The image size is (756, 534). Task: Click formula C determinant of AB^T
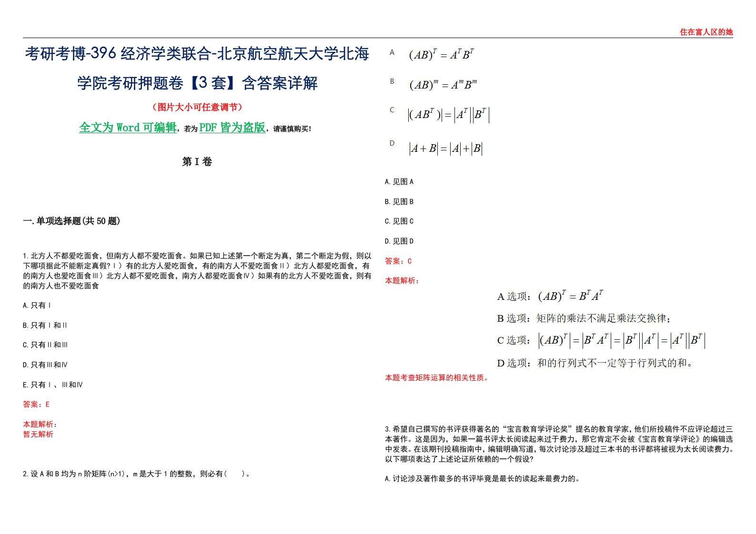point(449,115)
